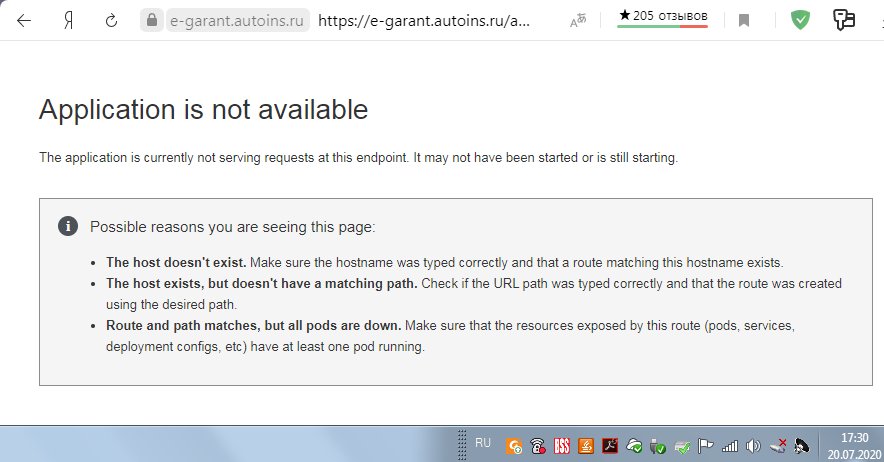Click the Action Center flag tray icon
The width and height of the screenshot is (884, 462).
tap(705, 446)
